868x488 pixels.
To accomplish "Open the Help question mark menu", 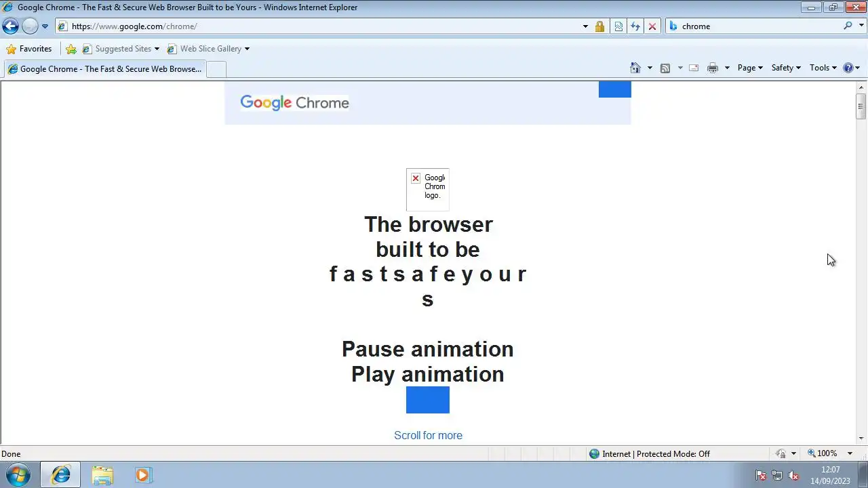I will [x=851, y=68].
